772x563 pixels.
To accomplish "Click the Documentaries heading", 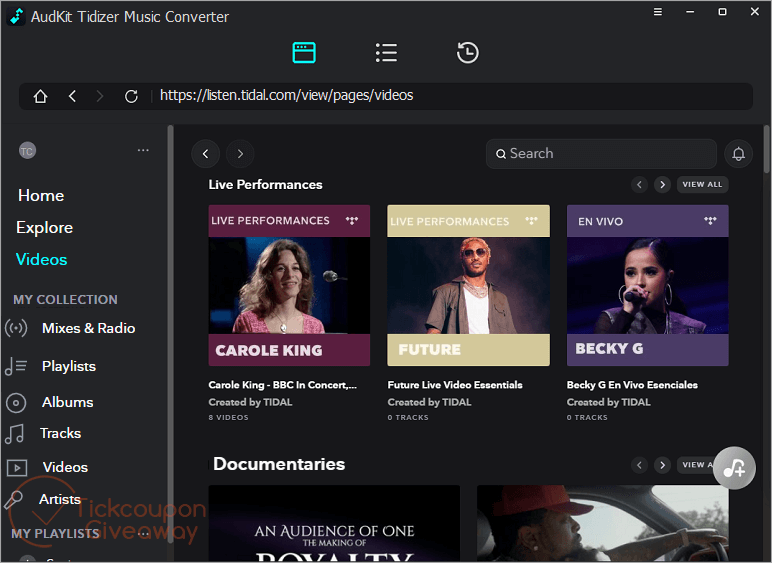I will [279, 464].
